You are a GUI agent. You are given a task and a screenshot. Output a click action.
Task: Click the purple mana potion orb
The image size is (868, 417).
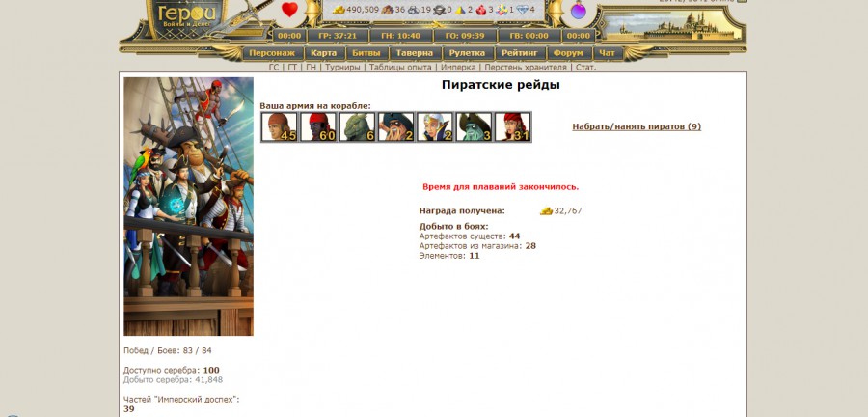pyautogui.click(x=579, y=11)
